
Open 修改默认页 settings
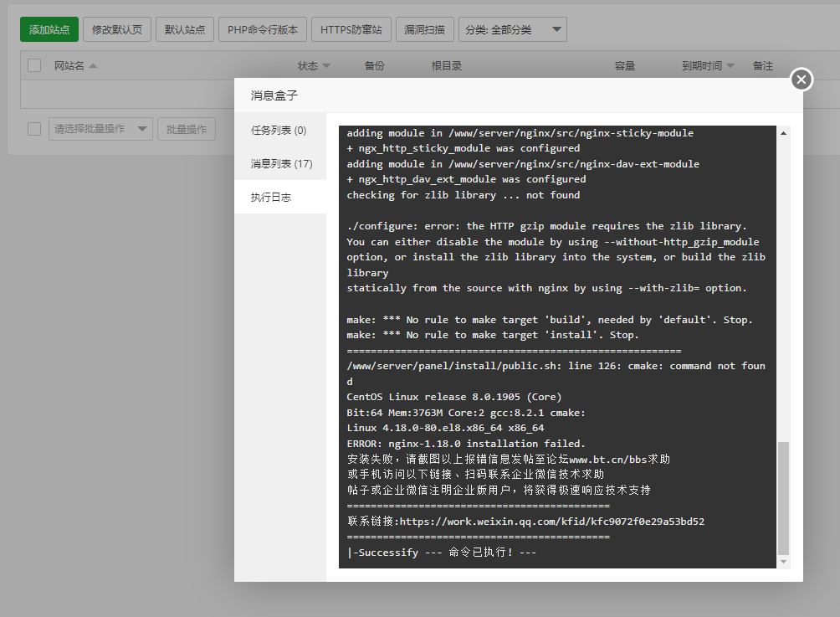117,29
